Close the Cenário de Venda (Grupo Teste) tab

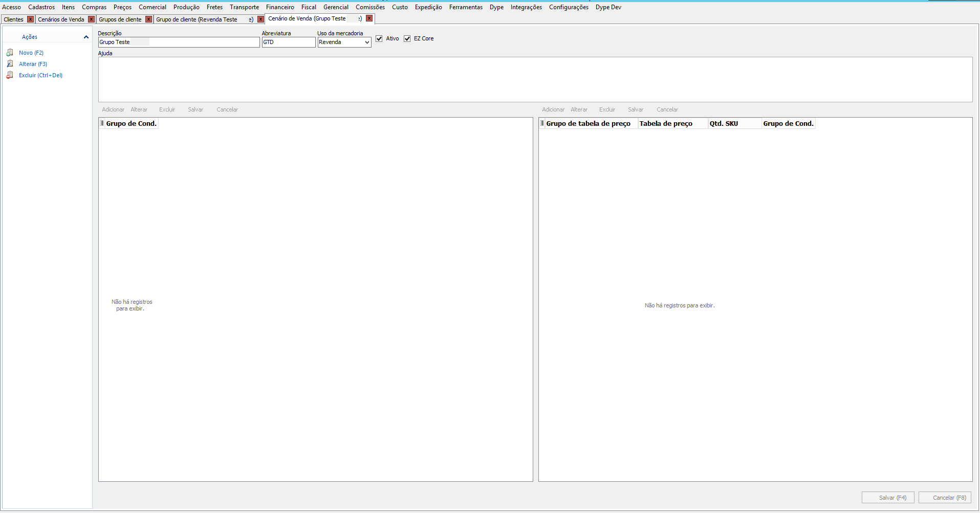click(369, 18)
